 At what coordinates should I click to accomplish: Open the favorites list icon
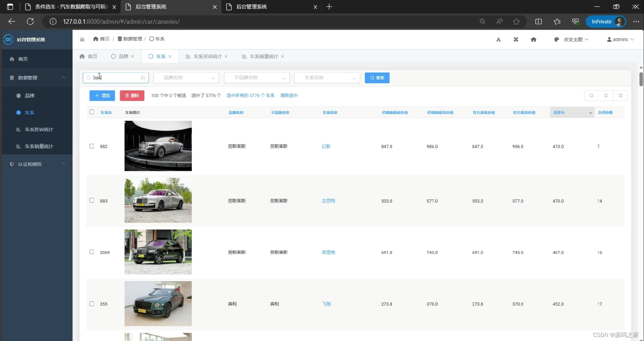[x=557, y=21]
